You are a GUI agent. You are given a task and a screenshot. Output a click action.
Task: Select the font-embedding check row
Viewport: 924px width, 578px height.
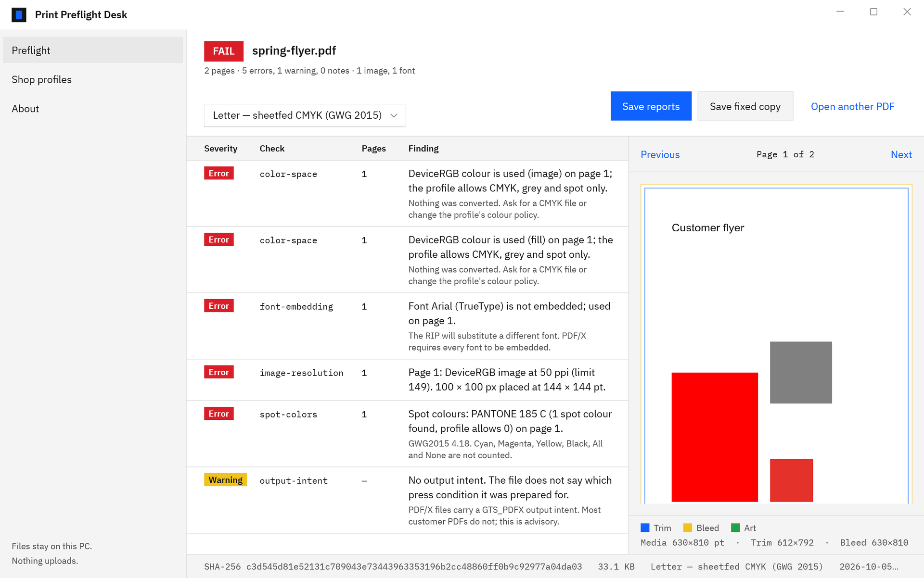[407, 326]
